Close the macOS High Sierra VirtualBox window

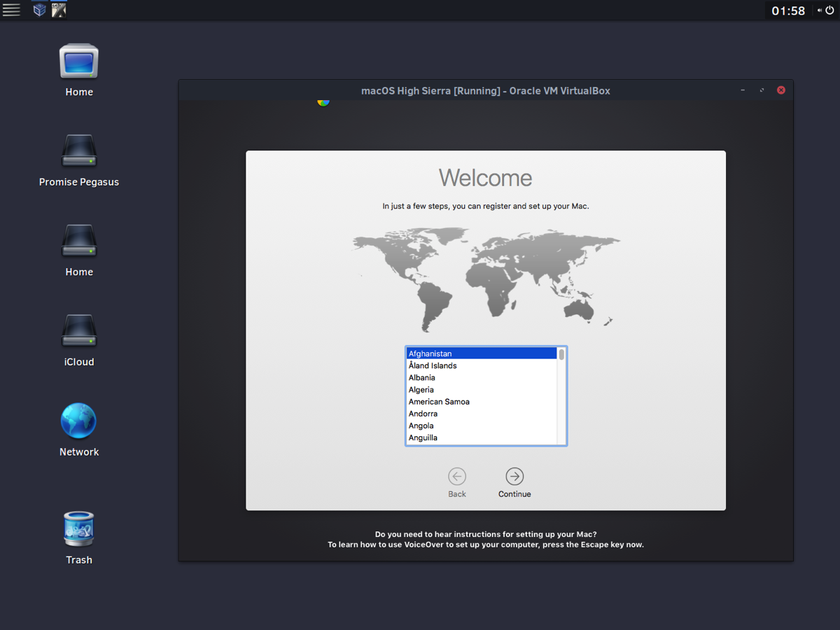[x=781, y=90]
